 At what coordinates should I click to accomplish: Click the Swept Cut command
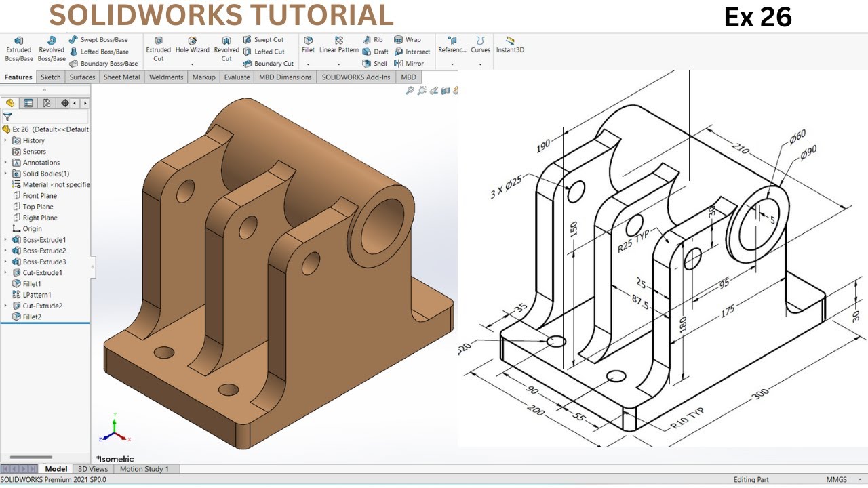pyautogui.click(x=263, y=40)
